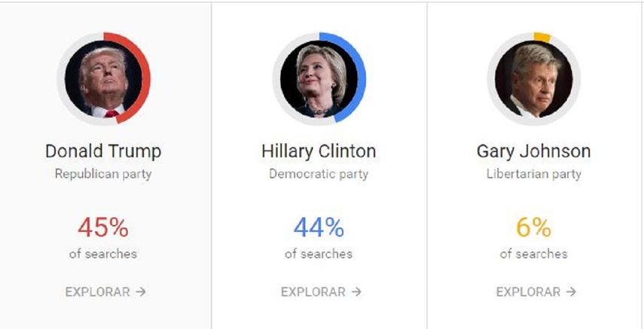This screenshot has height=329, width=644.
Task: Click the blue 44% search share figure
Action: coord(319,227)
